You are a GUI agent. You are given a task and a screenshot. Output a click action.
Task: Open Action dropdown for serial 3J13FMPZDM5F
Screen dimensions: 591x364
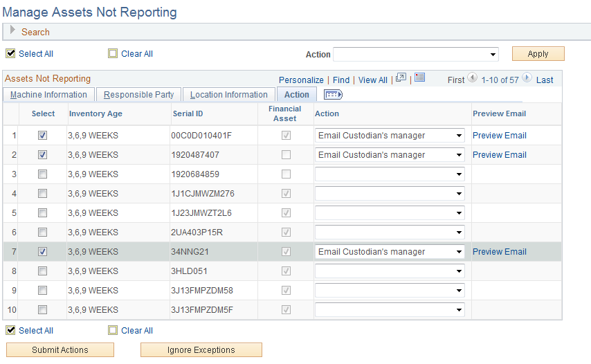point(390,310)
